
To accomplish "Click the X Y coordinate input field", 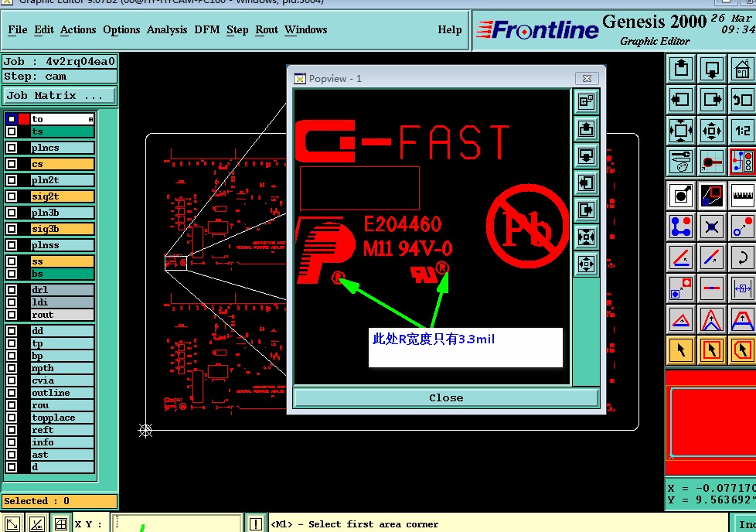I will tap(176, 523).
